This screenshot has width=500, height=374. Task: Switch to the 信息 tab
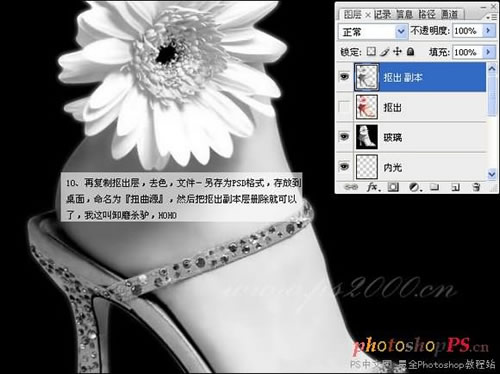click(x=404, y=14)
